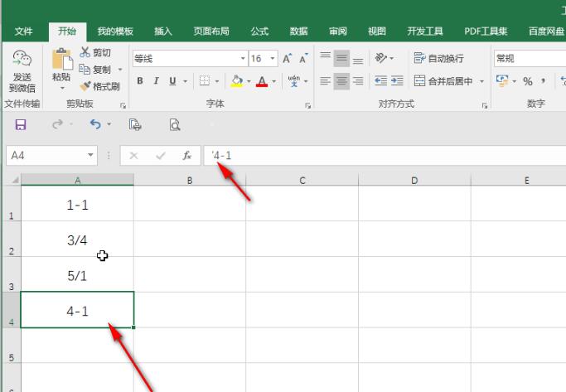Open the font name dropdown
Screen dimensions: 566x392
[x=243, y=59]
